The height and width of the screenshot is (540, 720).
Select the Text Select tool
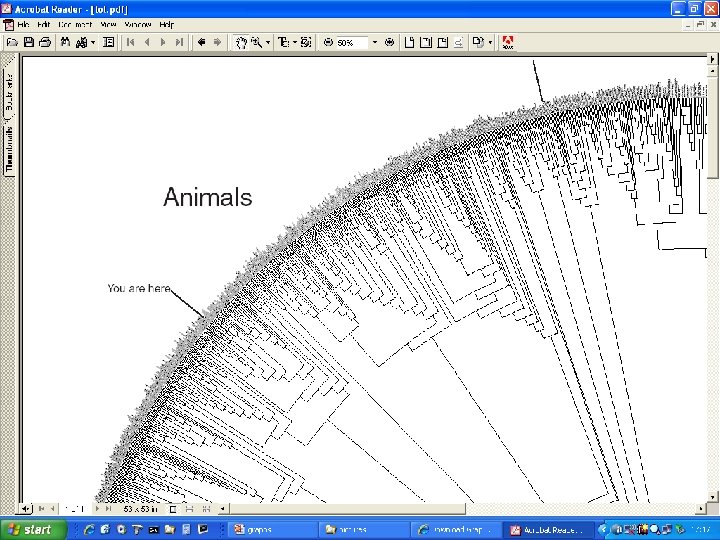pos(284,42)
